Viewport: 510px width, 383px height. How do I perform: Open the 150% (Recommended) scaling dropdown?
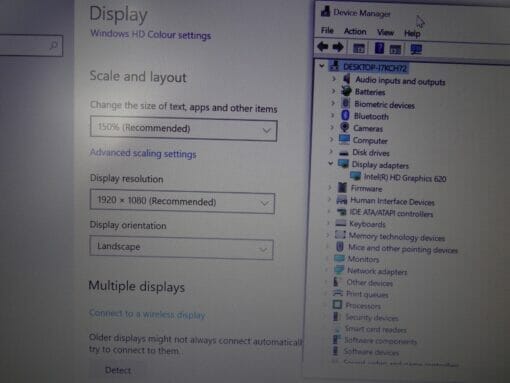[x=183, y=129]
